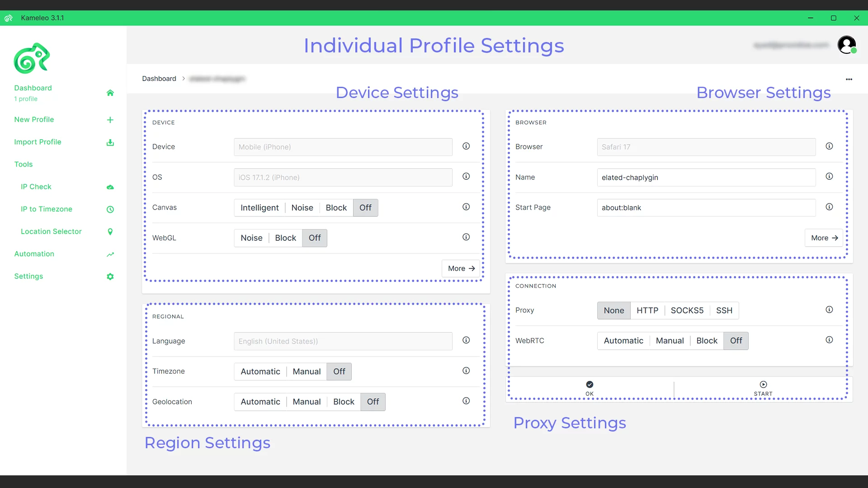Click More button in Device section

pos(460,268)
